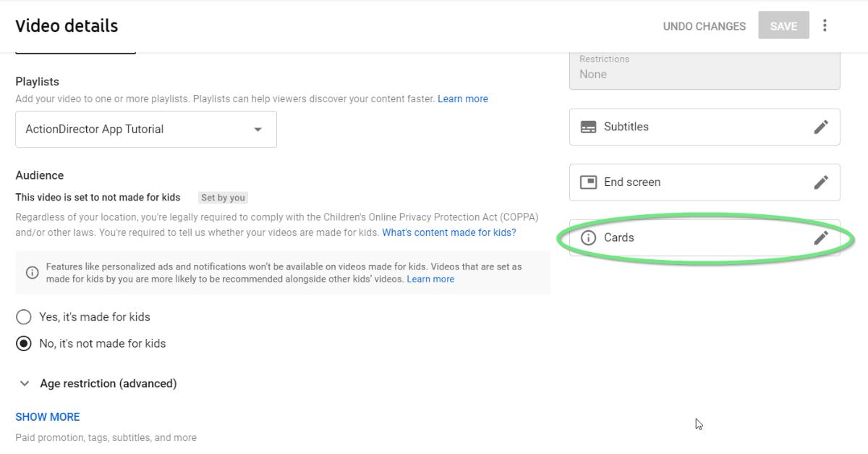The width and height of the screenshot is (868, 454).
Task: Open the Subtitles editor pencil icon
Action: (x=821, y=127)
